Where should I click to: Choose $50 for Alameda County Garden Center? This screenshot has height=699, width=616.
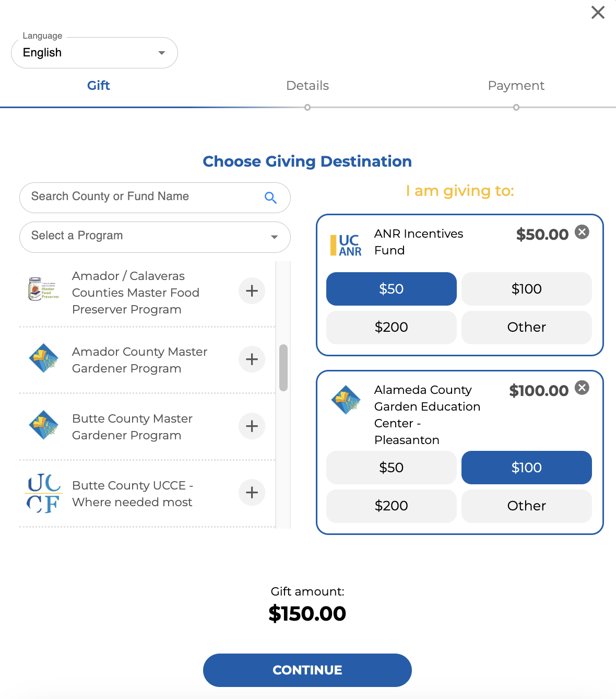(392, 468)
